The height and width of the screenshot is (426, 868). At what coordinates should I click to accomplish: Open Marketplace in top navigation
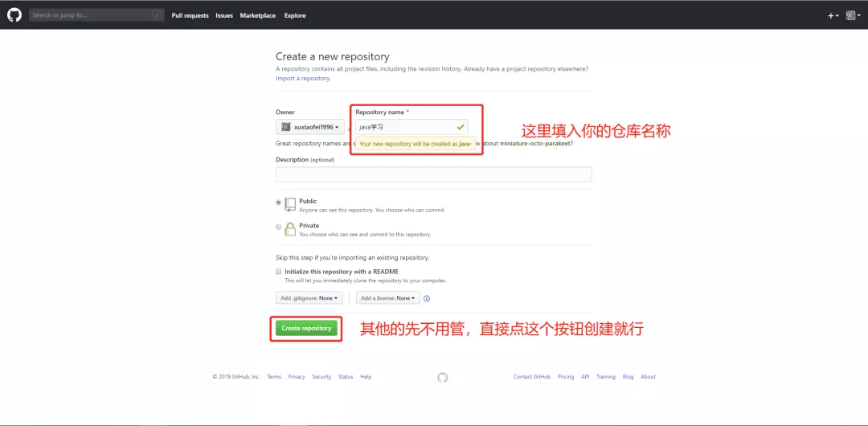pyautogui.click(x=257, y=15)
